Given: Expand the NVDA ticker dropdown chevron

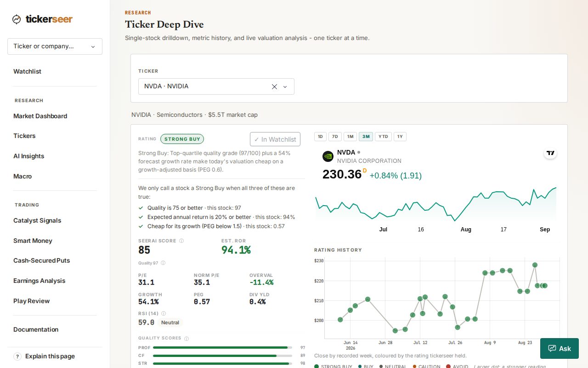Looking at the screenshot, I should 285,86.
